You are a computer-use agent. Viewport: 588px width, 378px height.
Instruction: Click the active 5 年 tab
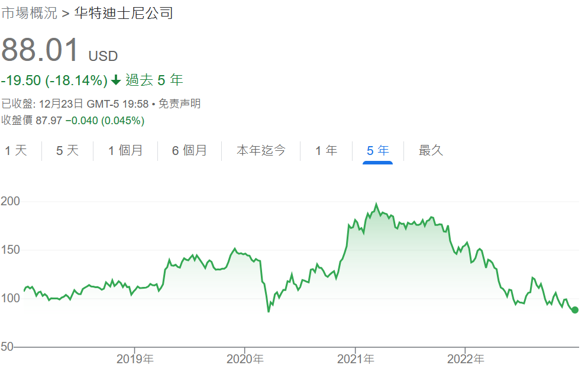[377, 150]
